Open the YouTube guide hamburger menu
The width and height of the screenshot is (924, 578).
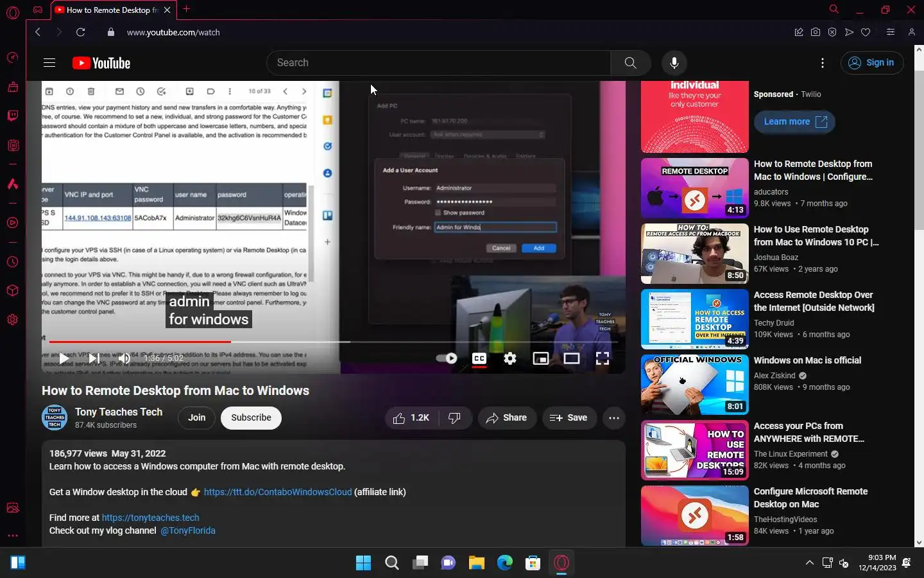[x=49, y=63]
